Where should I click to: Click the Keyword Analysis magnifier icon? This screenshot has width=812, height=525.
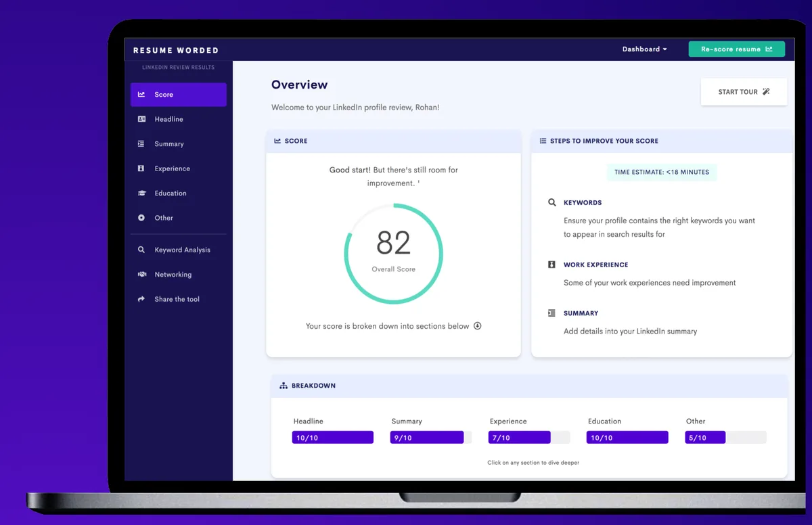point(141,250)
